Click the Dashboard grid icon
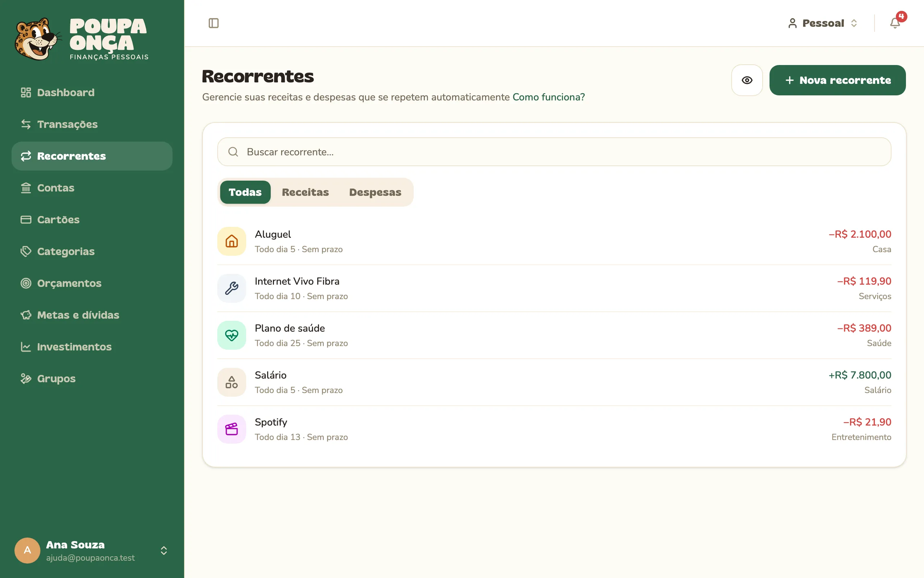Image resolution: width=924 pixels, height=578 pixels. tap(26, 92)
